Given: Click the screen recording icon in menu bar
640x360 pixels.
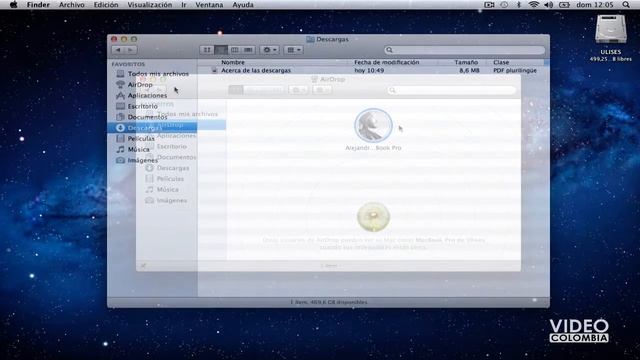Looking at the screenshot, I should [x=489, y=5].
